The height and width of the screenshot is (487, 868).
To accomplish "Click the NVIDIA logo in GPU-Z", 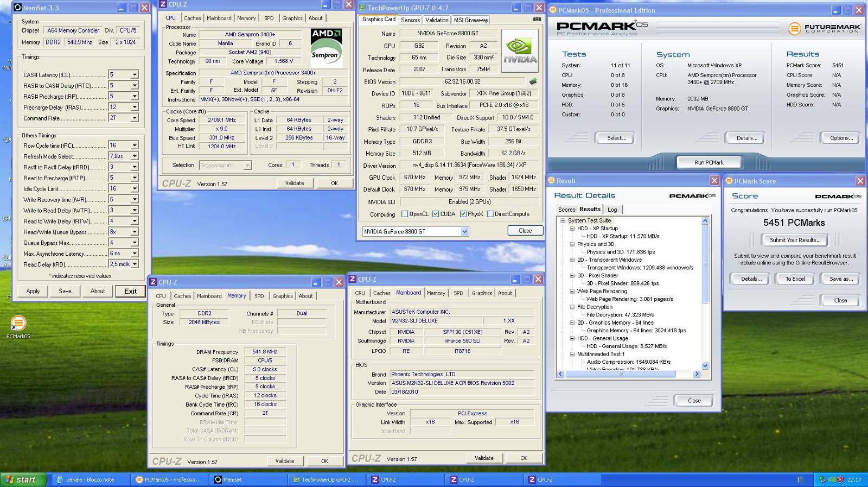I will click(520, 51).
